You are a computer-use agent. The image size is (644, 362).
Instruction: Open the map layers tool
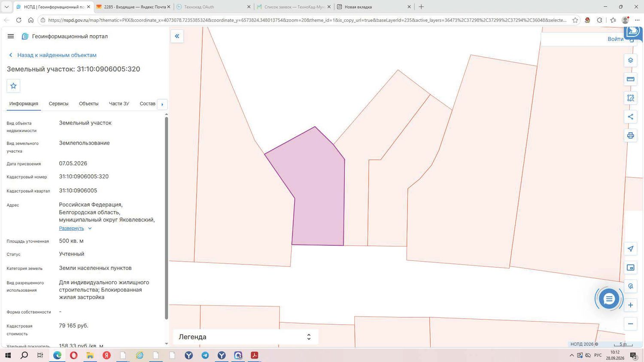click(630, 60)
